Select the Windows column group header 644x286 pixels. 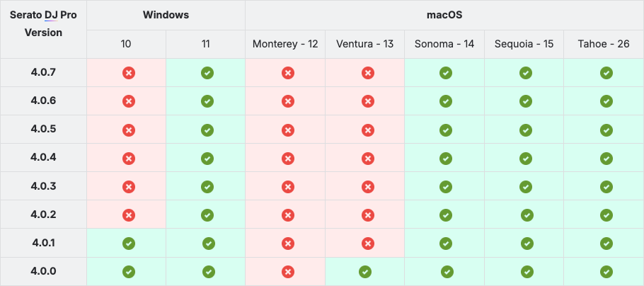[x=166, y=15]
